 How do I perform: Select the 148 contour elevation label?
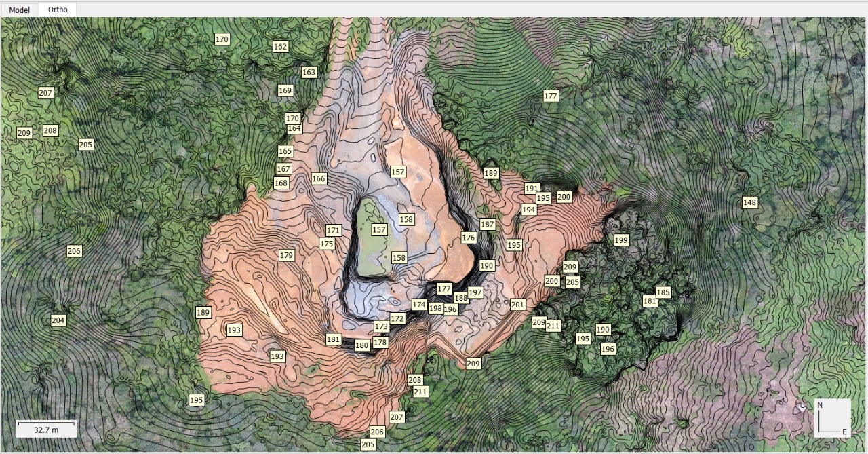749,202
